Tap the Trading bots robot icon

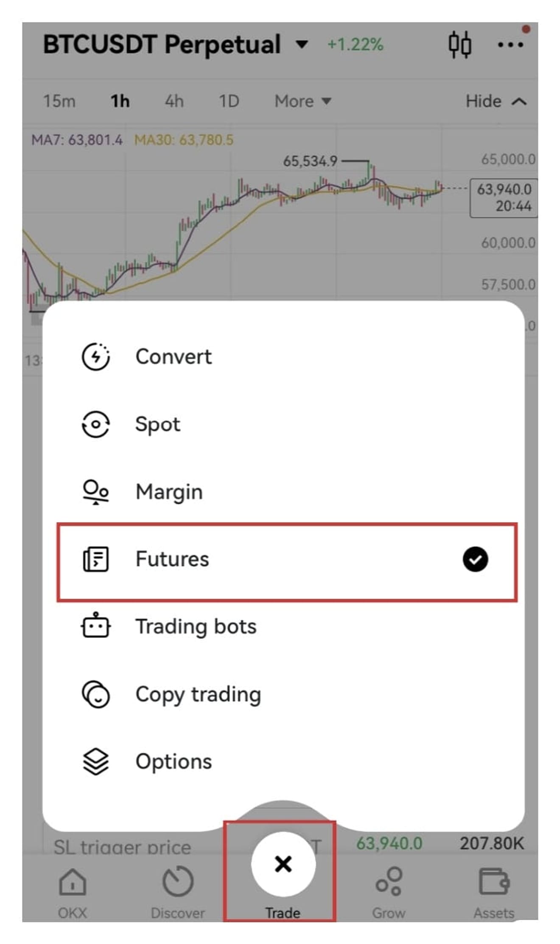pos(95,625)
